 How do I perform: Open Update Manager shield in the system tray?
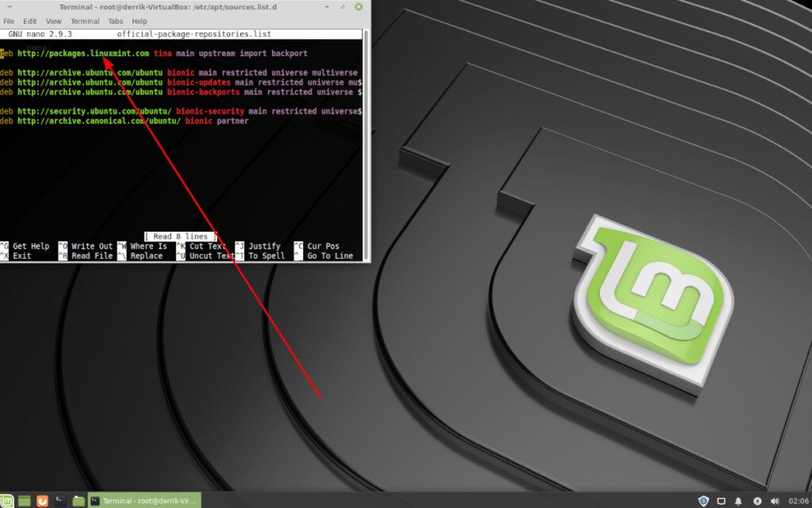tap(703, 501)
